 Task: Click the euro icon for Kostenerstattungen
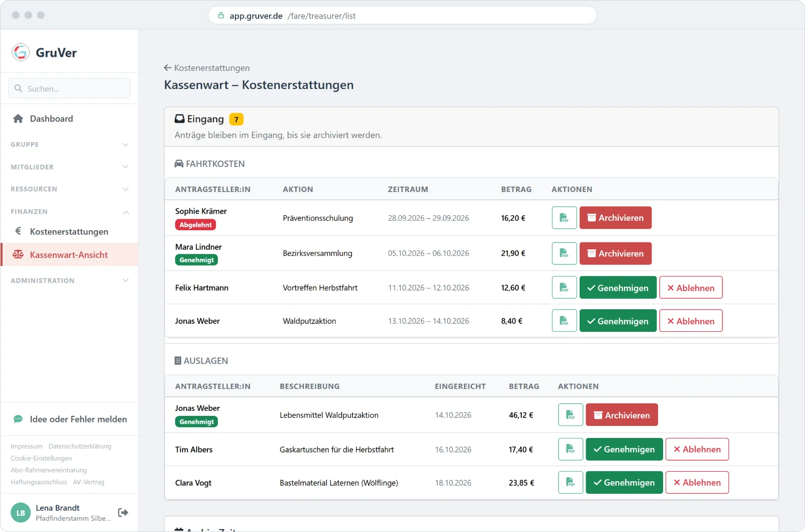point(18,231)
